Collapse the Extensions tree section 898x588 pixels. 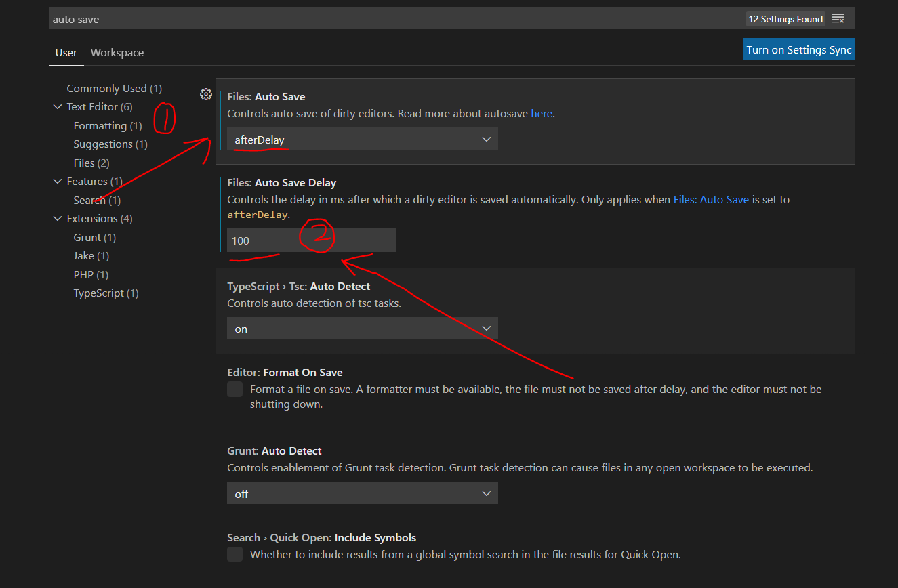point(57,218)
